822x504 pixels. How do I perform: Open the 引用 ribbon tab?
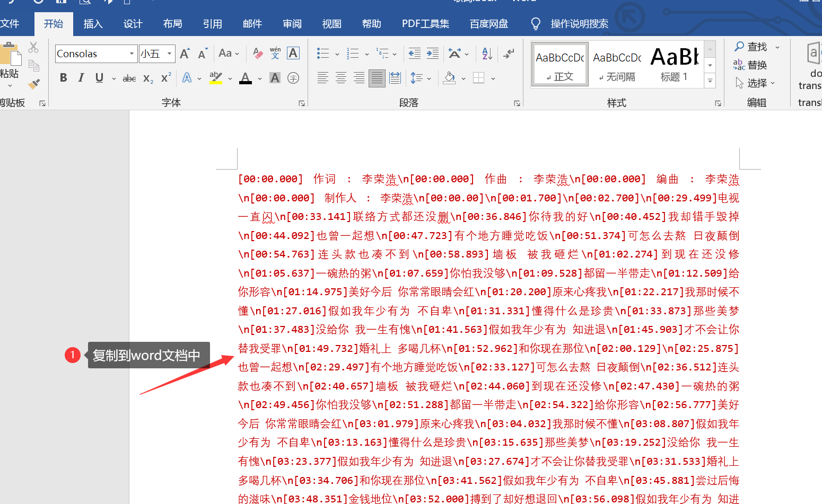click(212, 24)
